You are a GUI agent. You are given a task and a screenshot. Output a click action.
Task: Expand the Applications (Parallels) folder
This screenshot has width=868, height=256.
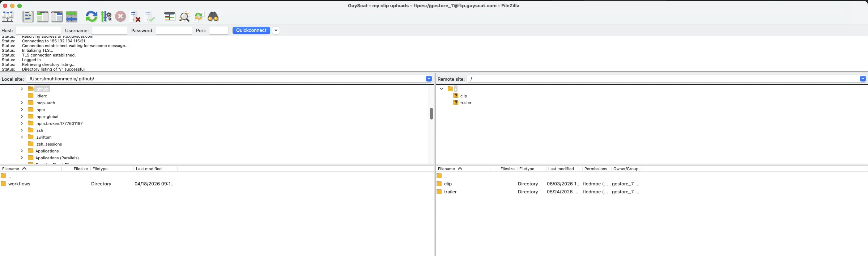22,158
